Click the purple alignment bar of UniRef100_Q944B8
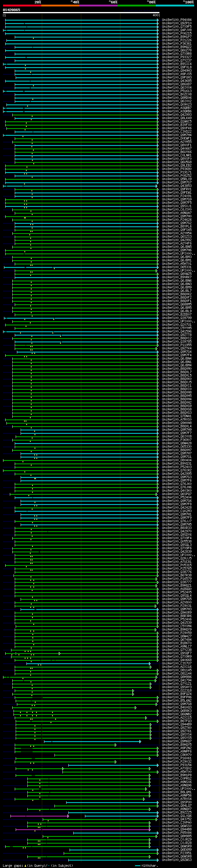 point(83,830)
